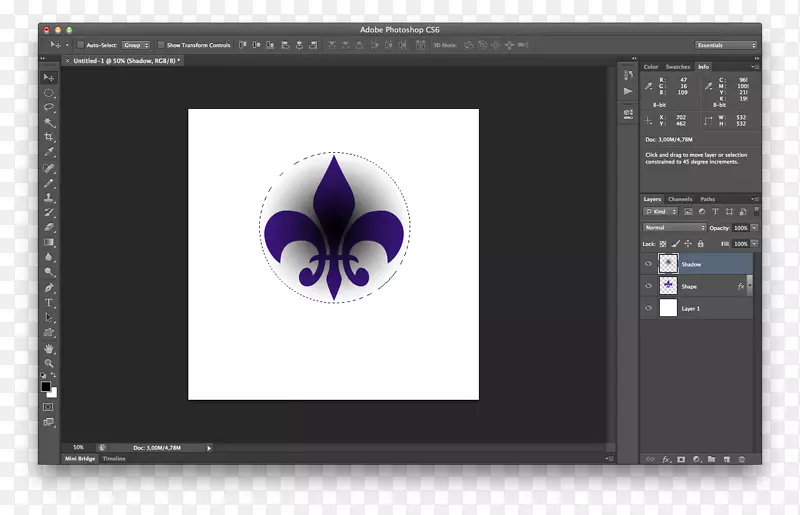Select the Zoom tool in toolbox
The width and height of the screenshot is (800, 515).
pos(48,363)
